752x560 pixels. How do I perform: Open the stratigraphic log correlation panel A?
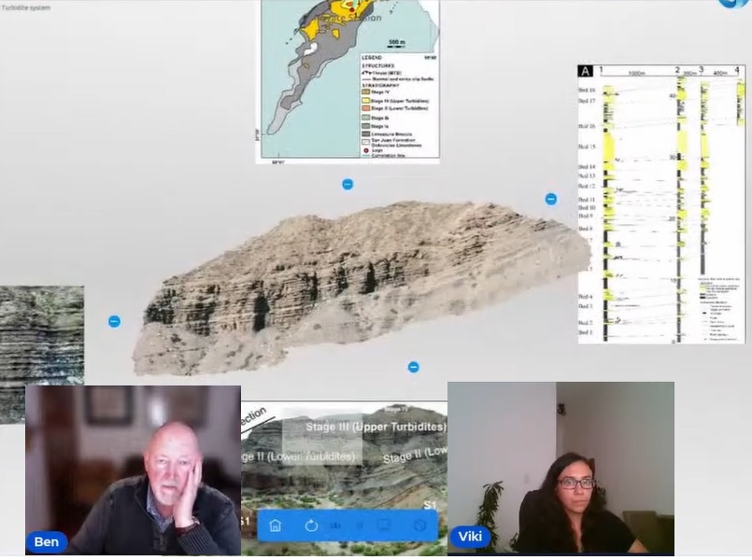tap(661, 203)
